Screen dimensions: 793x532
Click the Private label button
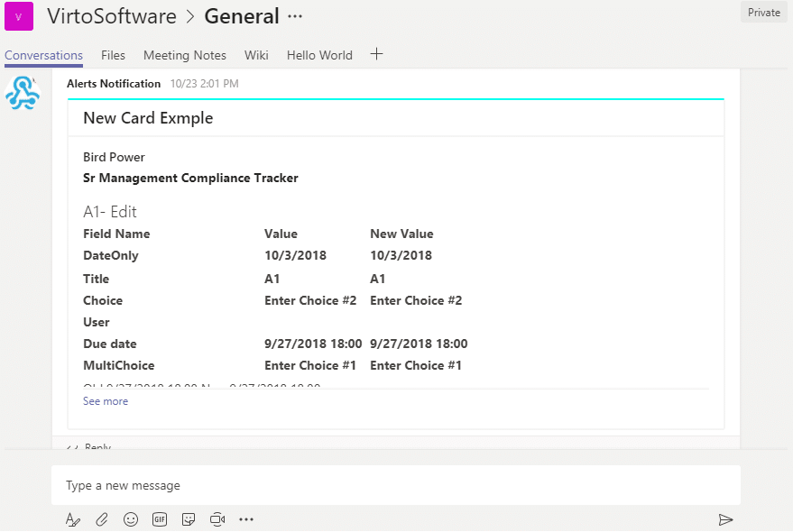click(763, 13)
